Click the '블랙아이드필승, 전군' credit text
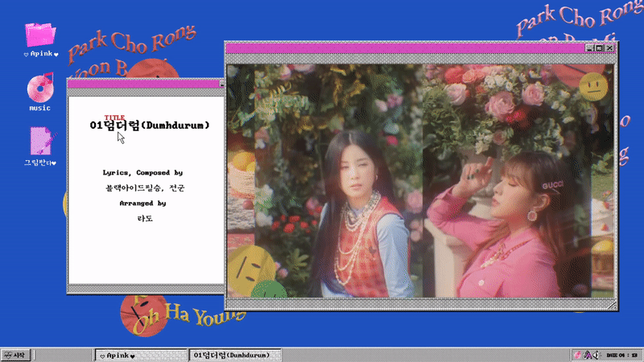The width and height of the screenshot is (644, 362). pyautogui.click(x=145, y=188)
